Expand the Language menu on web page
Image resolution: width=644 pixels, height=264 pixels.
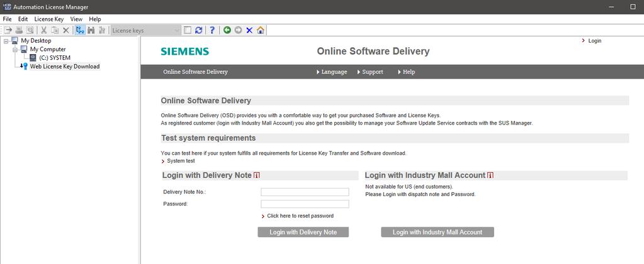[x=332, y=72]
